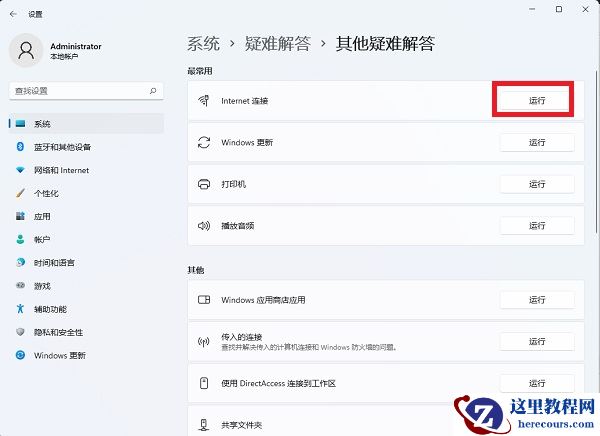Screen dimensions: 600x436
Task: Click the 系统 monitor icon in sidebar
Action: pyautogui.click(x=20, y=124)
